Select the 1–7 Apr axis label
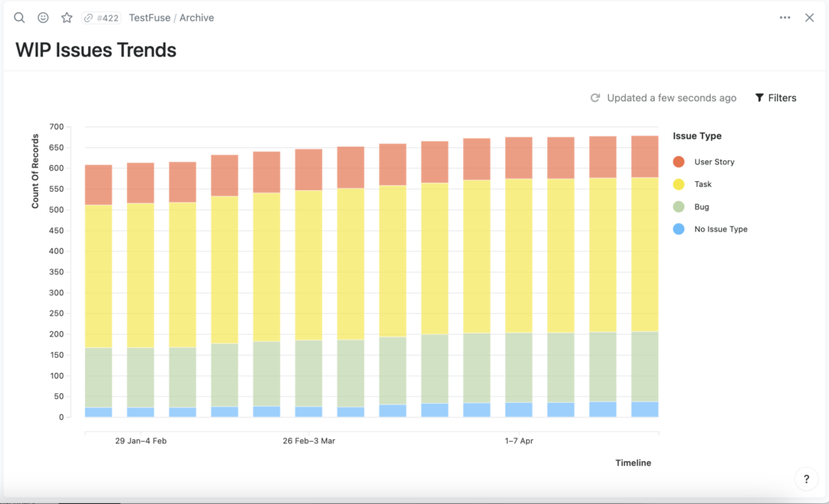This screenshot has width=829, height=504. 519,441
